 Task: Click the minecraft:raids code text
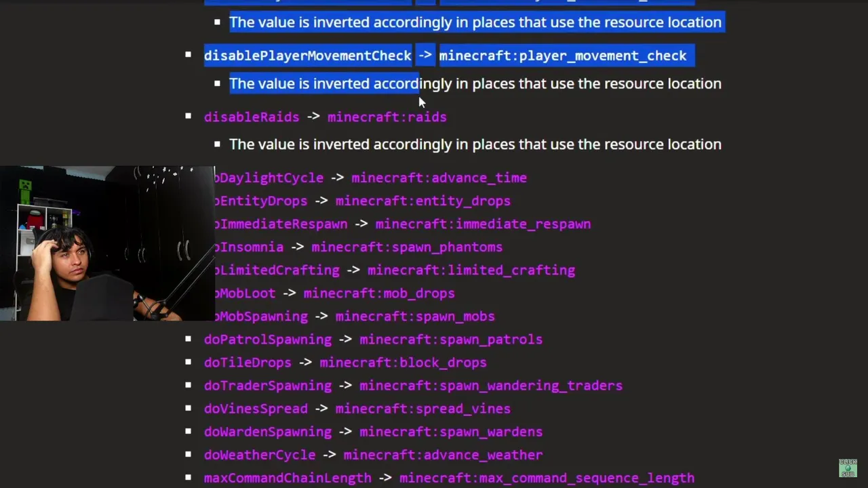[387, 117]
